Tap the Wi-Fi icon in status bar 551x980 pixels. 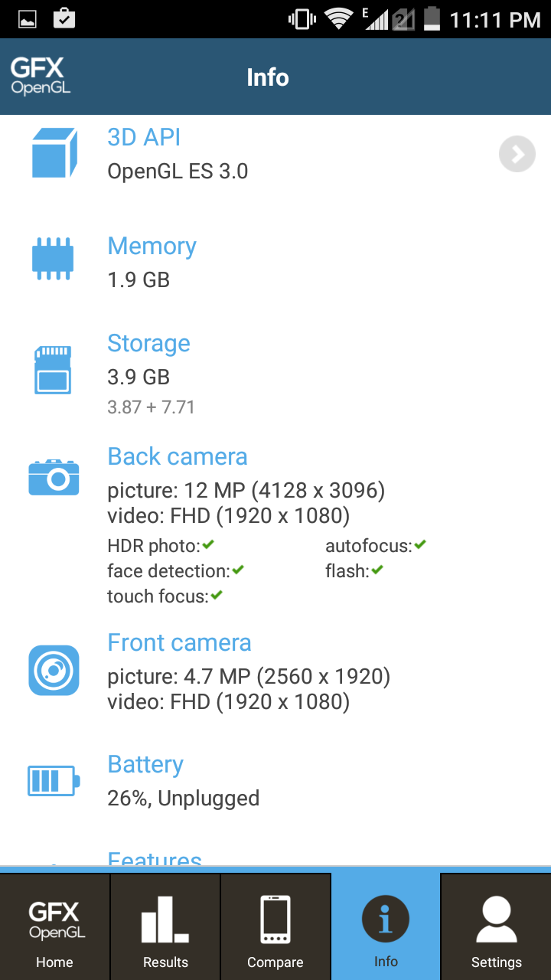pyautogui.click(x=338, y=19)
